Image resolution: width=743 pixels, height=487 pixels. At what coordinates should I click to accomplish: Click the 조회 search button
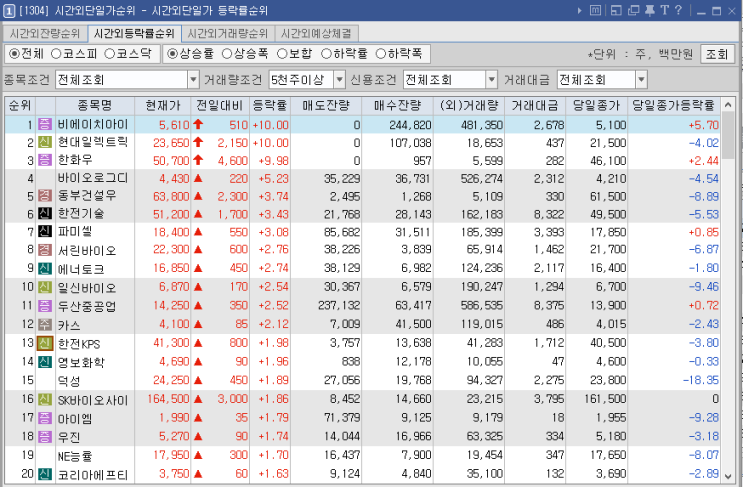coord(716,54)
